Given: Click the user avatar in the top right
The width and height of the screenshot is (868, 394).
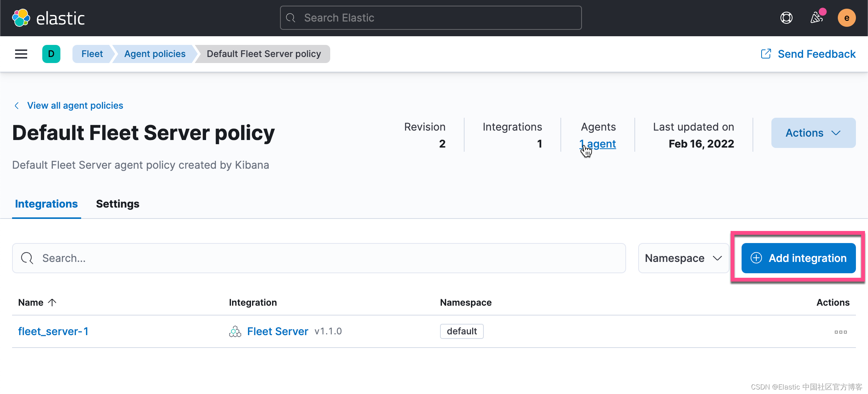Looking at the screenshot, I should pyautogui.click(x=847, y=17).
